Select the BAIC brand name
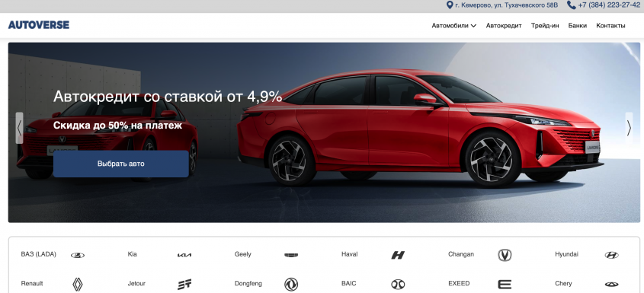 pyautogui.click(x=349, y=284)
